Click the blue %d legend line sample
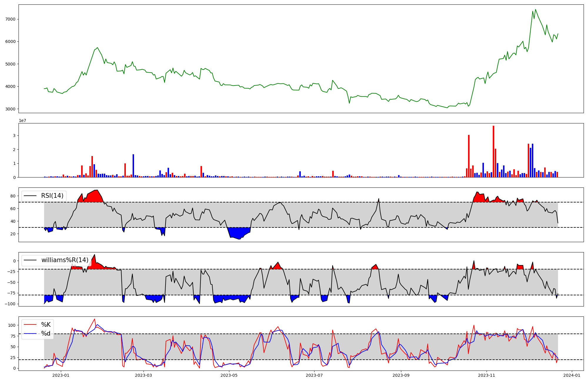 point(30,334)
